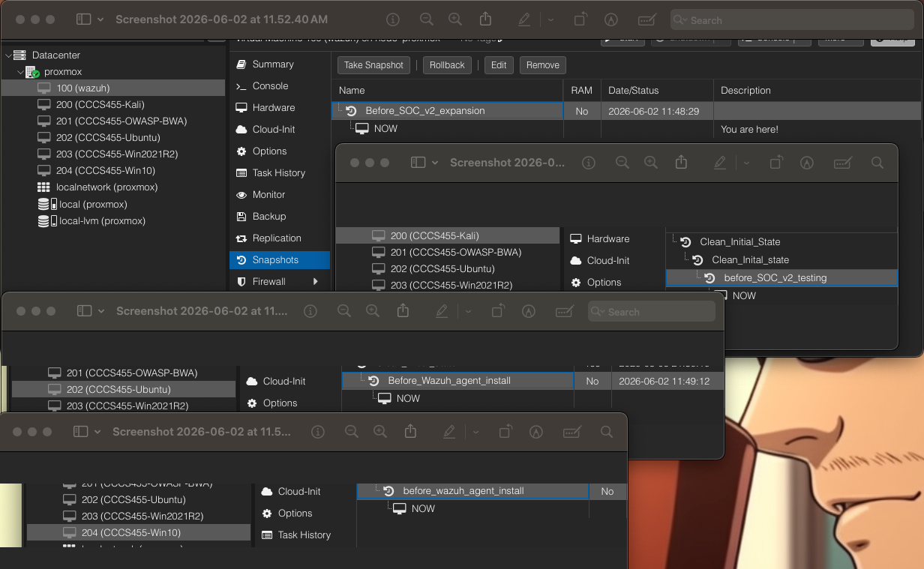
Task: Select the Snapshots menu item
Action: [x=280, y=260]
